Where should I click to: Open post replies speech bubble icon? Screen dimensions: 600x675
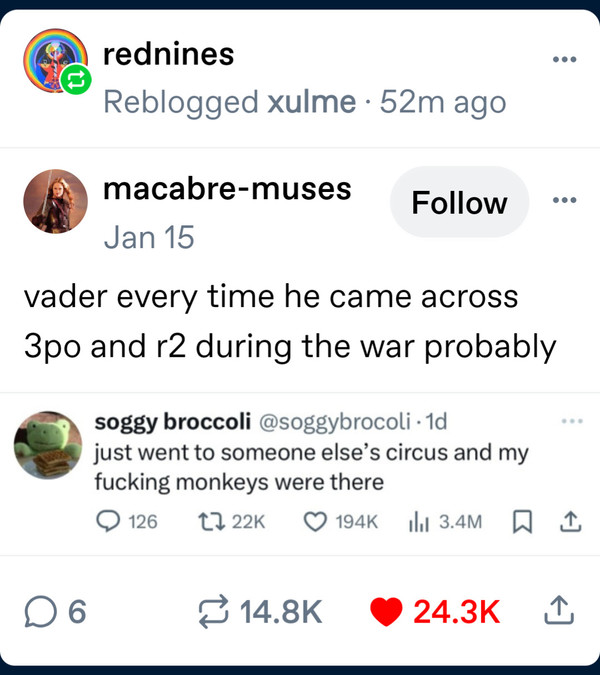pos(40,612)
